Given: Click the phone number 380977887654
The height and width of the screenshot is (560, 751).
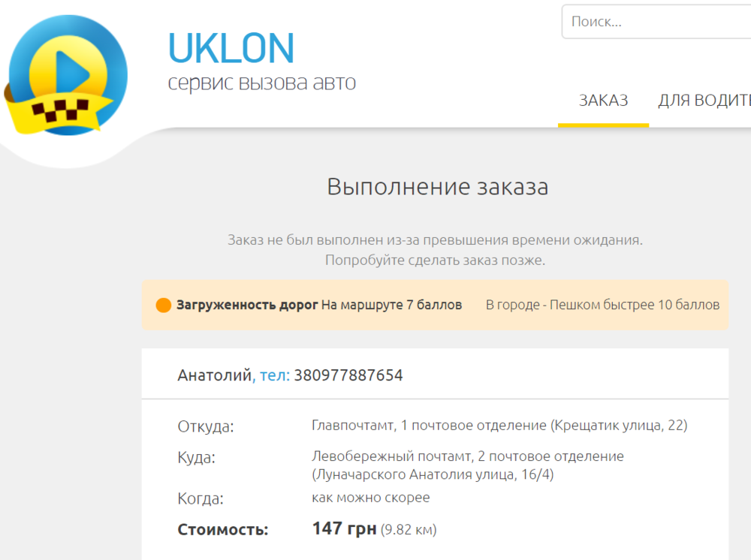Looking at the screenshot, I should (x=348, y=375).
